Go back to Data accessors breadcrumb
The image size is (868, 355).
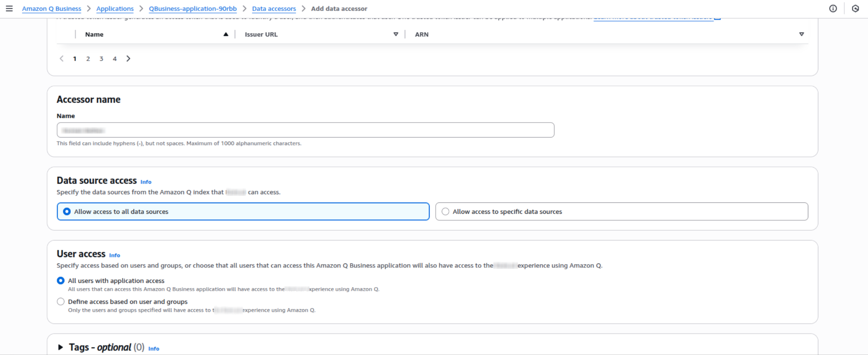click(x=274, y=8)
